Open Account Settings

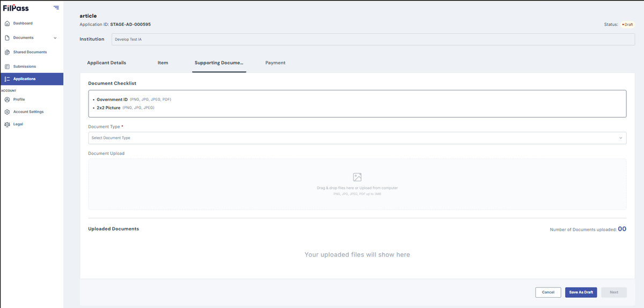[x=28, y=112]
